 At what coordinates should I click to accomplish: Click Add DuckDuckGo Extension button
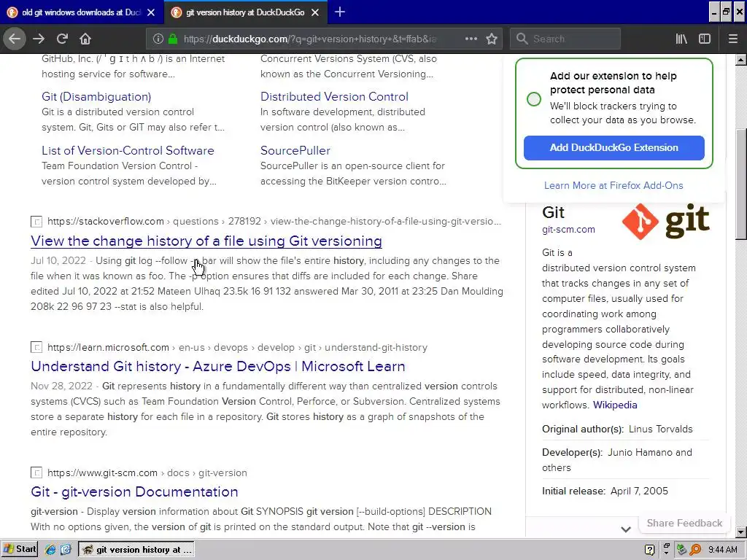pos(614,147)
